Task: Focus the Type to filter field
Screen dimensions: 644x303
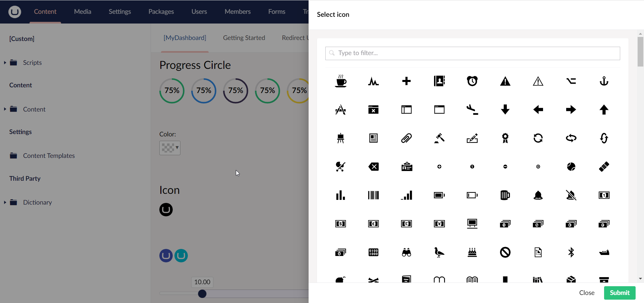Action: tap(472, 53)
